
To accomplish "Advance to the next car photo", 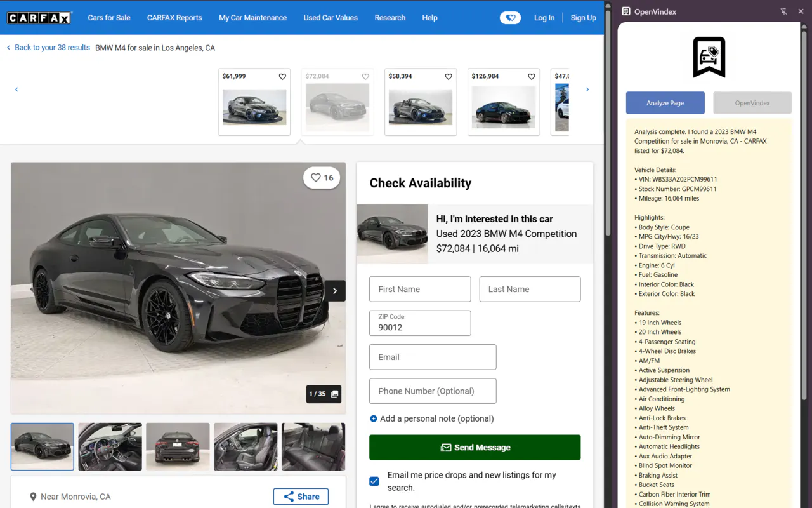I will point(335,291).
